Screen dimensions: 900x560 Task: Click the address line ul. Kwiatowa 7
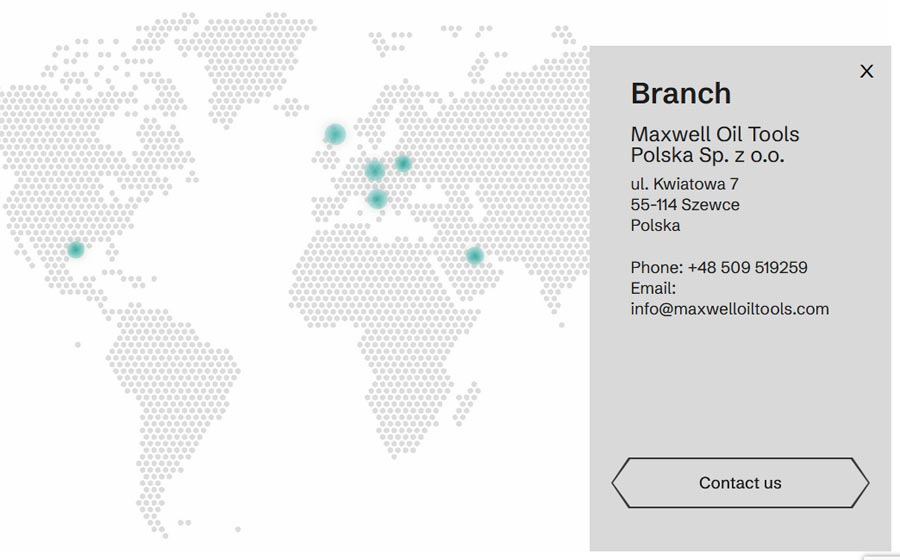[685, 184]
